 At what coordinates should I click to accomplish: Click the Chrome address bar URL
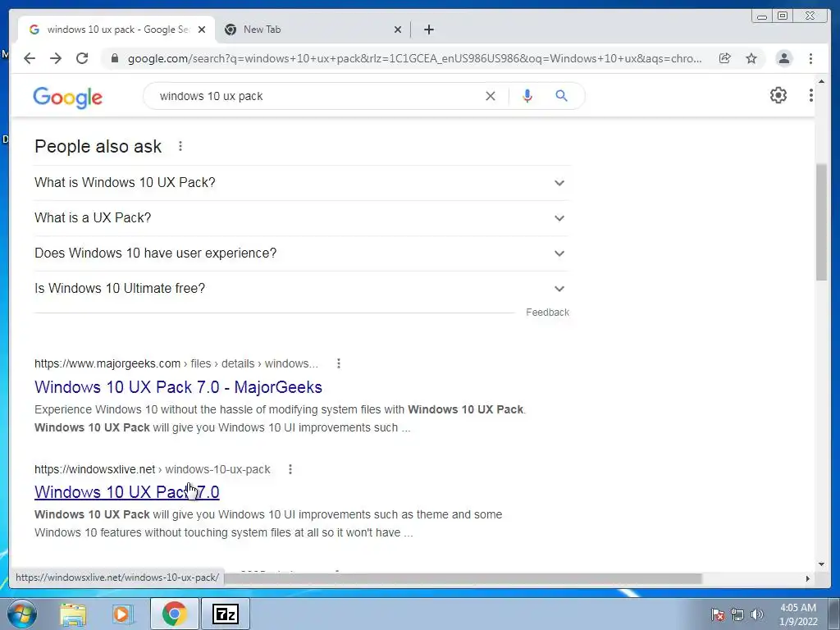pos(414,58)
